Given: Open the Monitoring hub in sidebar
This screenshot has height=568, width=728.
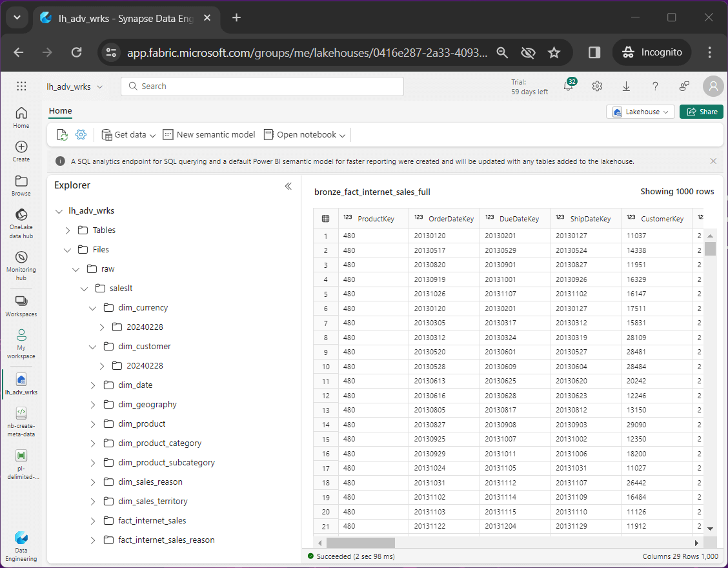Looking at the screenshot, I should [x=21, y=265].
